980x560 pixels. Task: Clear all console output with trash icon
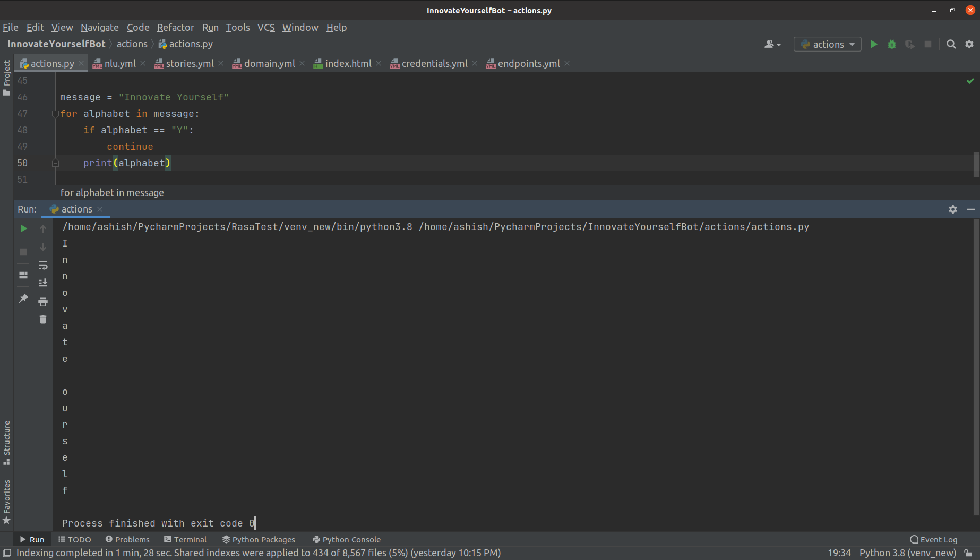[x=43, y=319]
